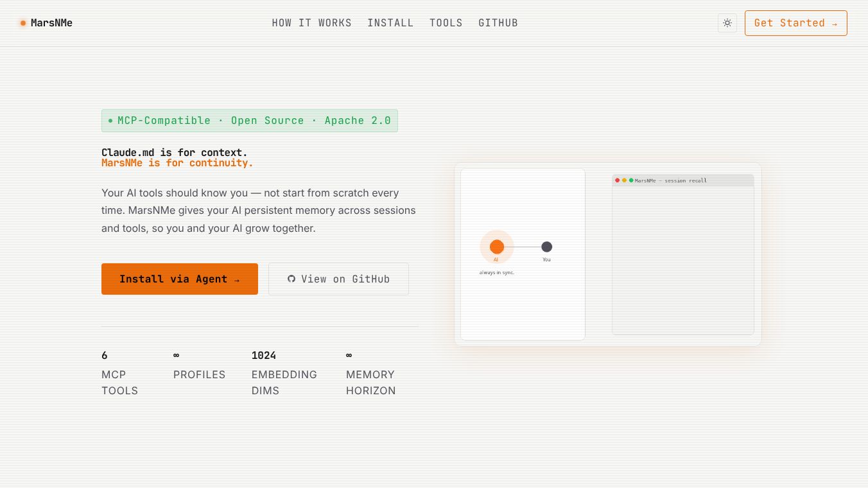Click the View on GitHub button
Viewport: 868px width, 488px height.
(338, 279)
